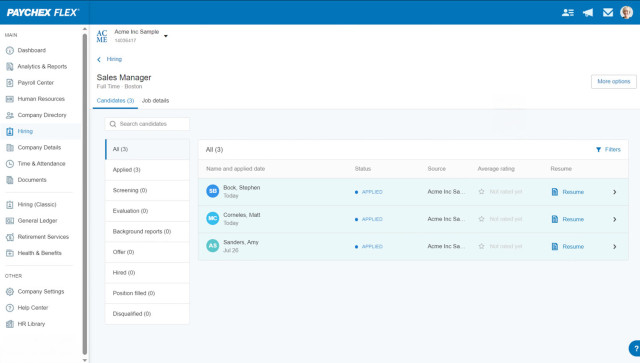Open the Payroll Center menu label
Viewport: 640px width, 363px height.
36,83
